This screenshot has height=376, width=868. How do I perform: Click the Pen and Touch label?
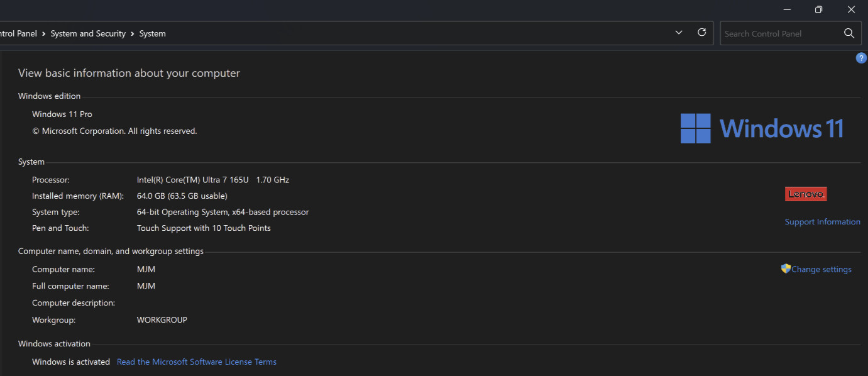click(x=60, y=228)
